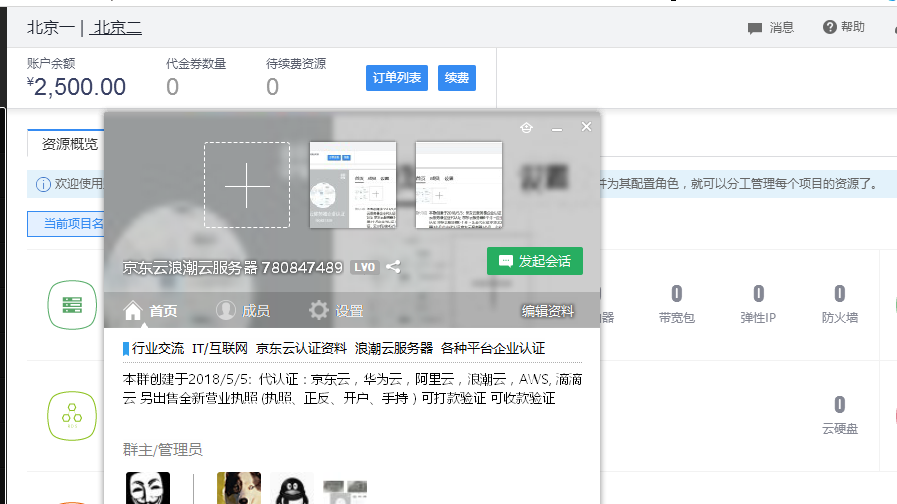Open the dog admin avatar

239,488
